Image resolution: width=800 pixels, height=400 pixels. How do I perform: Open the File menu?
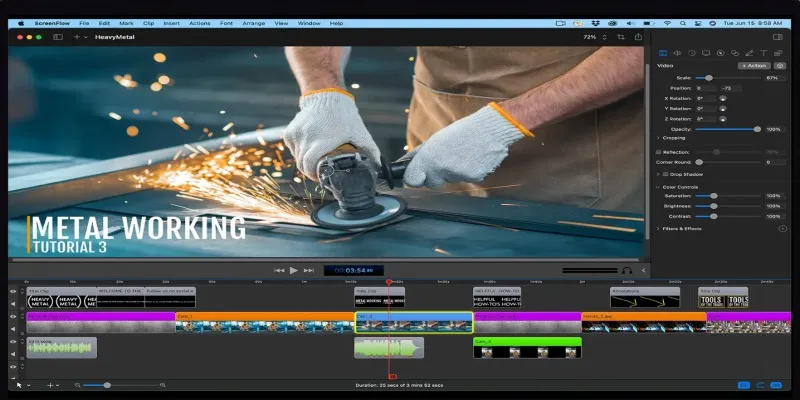click(84, 23)
